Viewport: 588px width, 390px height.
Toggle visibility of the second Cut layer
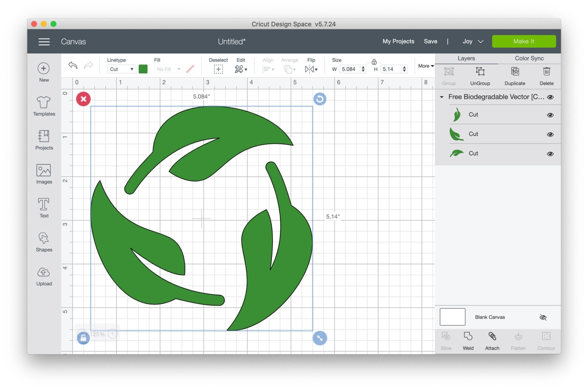coord(550,134)
